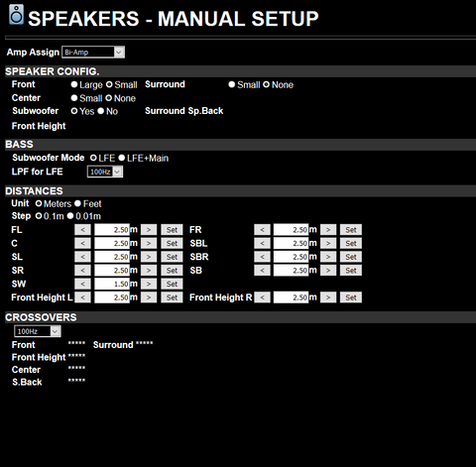476x467 pixels.
Task: Click Set for Front Height R
Action: (351, 297)
